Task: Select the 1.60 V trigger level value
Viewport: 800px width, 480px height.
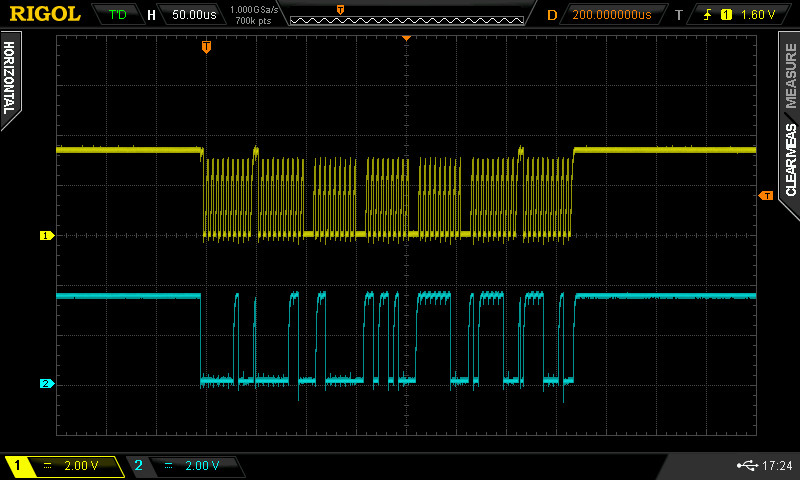Action: tap(758, 15)
